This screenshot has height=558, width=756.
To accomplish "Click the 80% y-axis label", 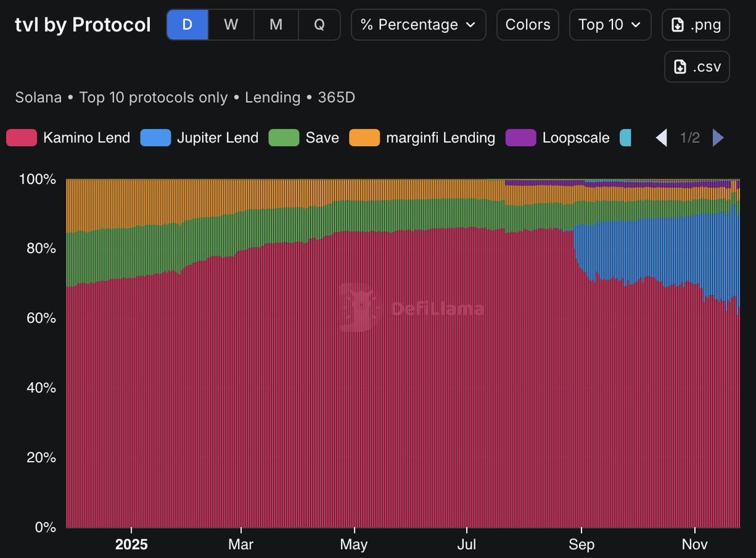I will 42,248.
